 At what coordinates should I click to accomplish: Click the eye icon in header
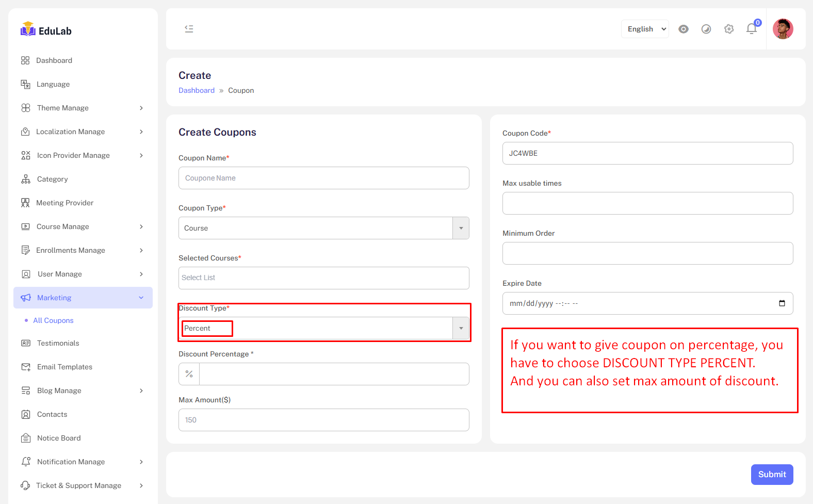coord(684,29)
